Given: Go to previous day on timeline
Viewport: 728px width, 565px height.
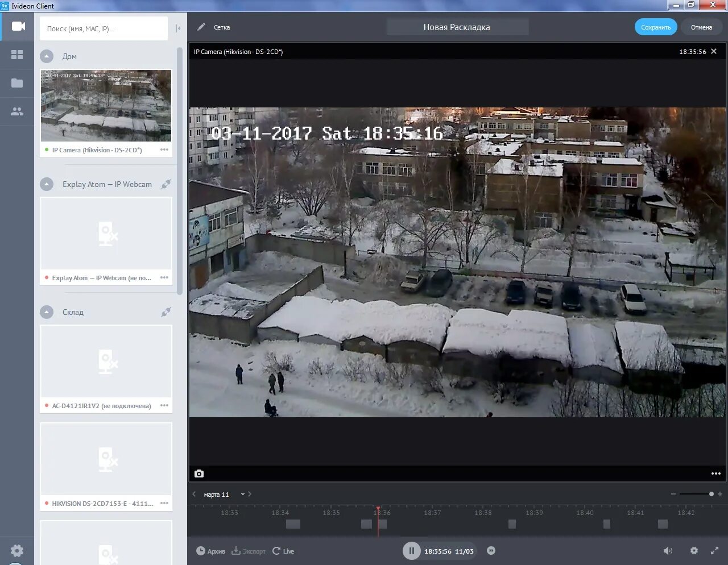Looking at the screenshot, I should tap(194, 495).
